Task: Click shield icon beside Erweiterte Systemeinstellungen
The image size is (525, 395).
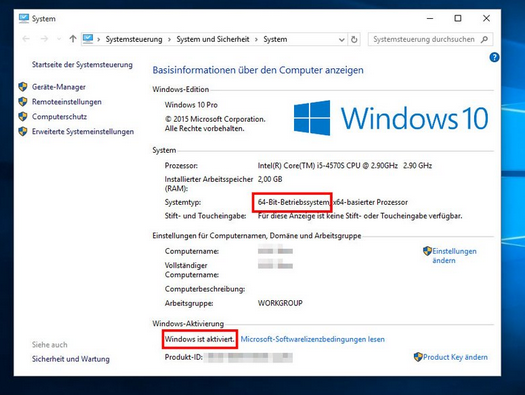Action: pos(23,131)
